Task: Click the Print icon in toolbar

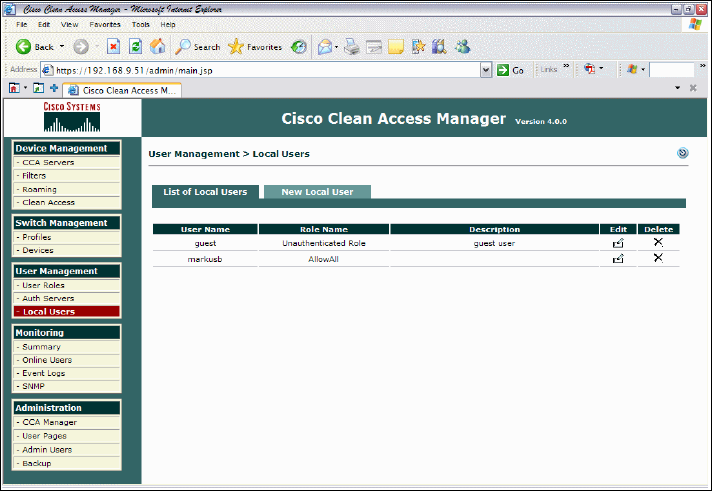Action: [352, 46]
